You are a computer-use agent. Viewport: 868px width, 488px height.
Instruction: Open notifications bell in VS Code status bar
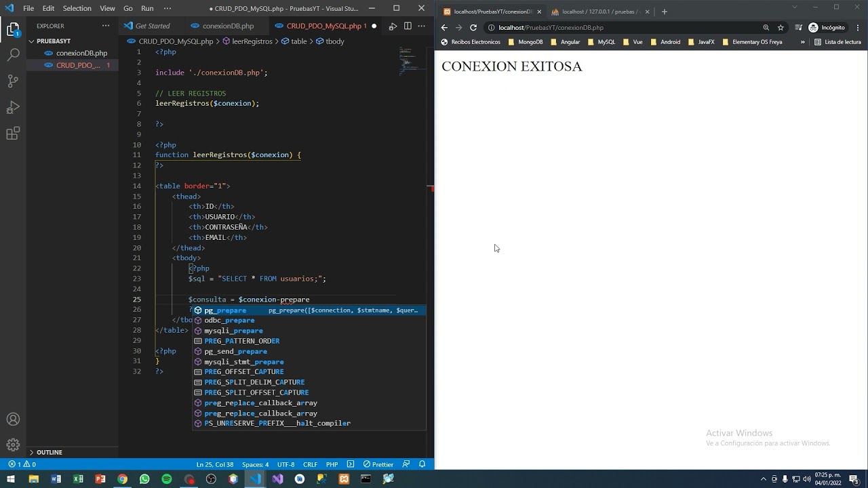coord(422,464)
